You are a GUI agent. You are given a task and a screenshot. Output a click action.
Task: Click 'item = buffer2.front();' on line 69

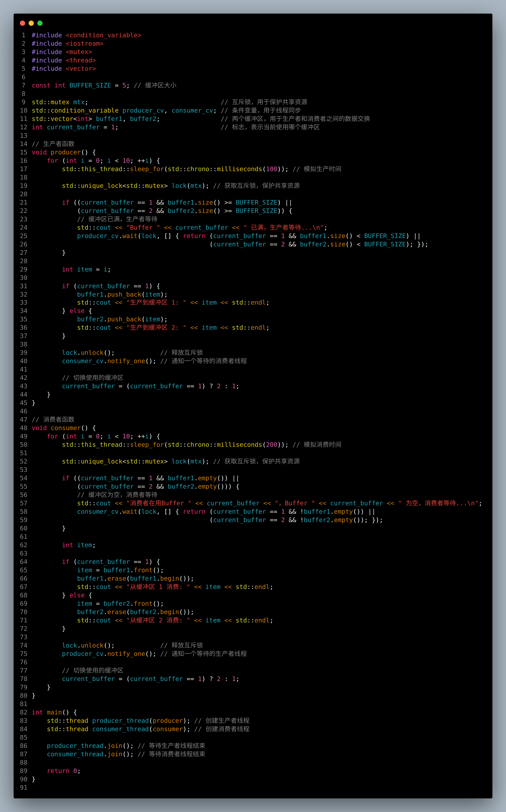[120, 603]
